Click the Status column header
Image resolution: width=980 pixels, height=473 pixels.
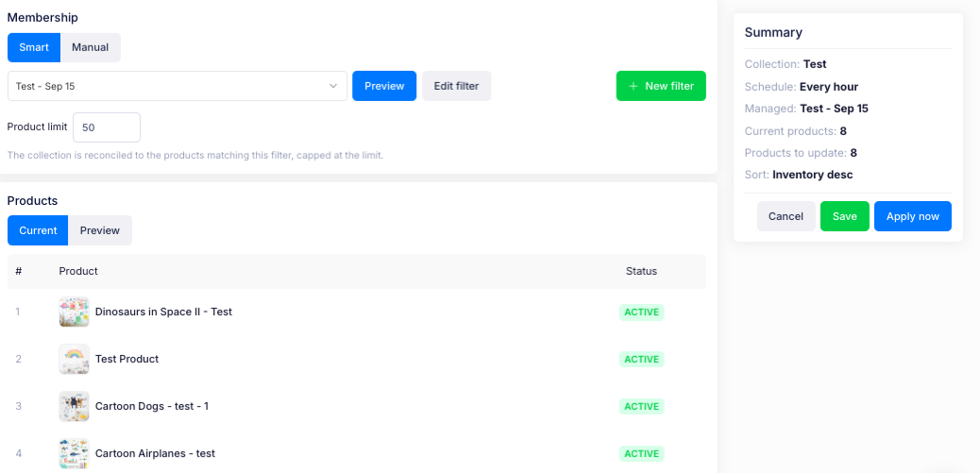pyautogui.click(x=641, y=271)
